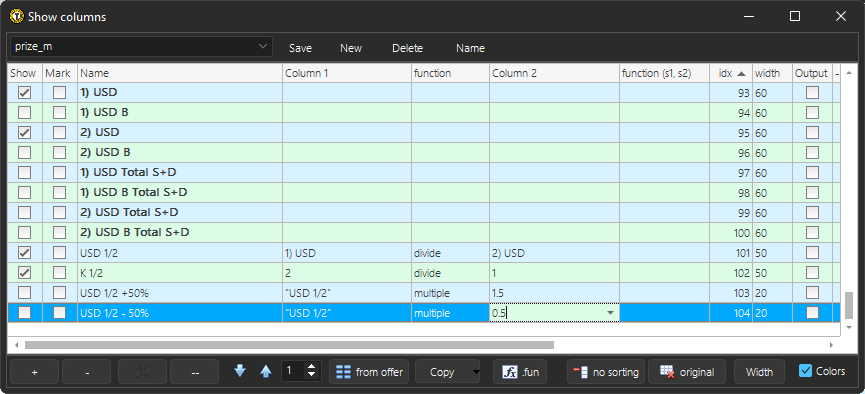Viewport: 865px width, 394px height.
Task: Click the grayed-out refresh icon button
Action: (142, 372)
